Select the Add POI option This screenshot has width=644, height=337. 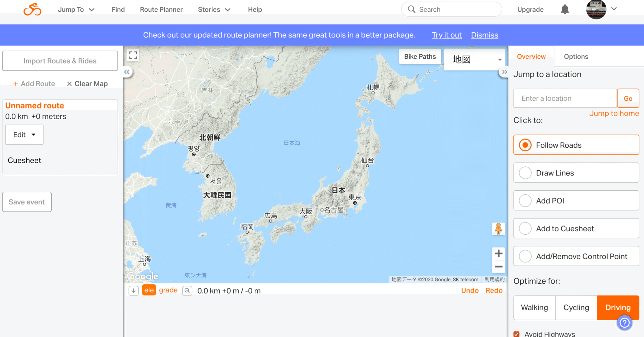576,200
